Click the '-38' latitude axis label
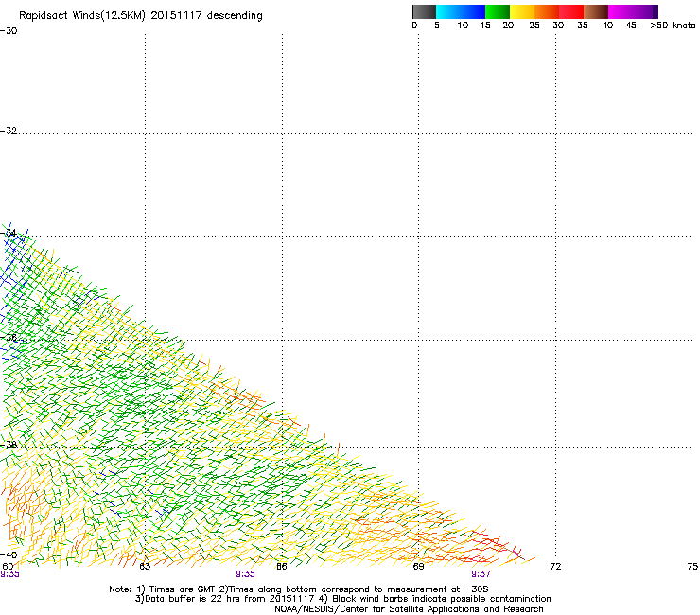Viewport: 700px width, 615px height. click(x=9, y=445)
